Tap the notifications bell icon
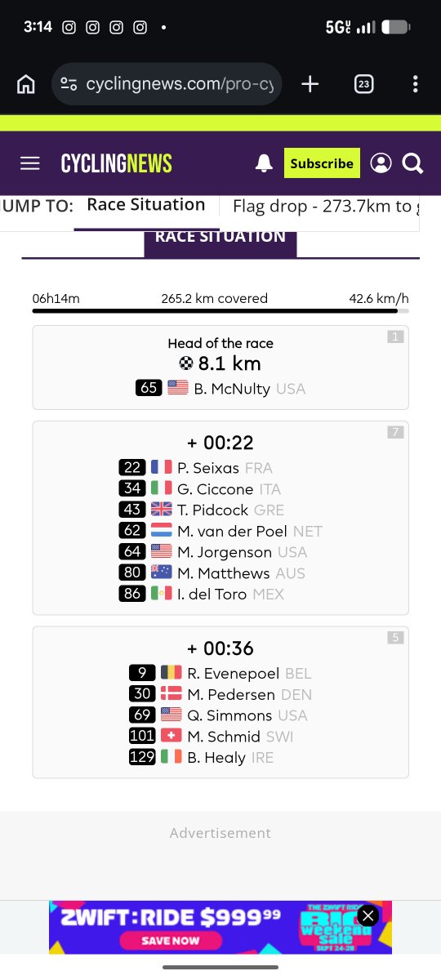Viewport: 441px width, 980px height. pyautogui.click(x=264, y=163)
